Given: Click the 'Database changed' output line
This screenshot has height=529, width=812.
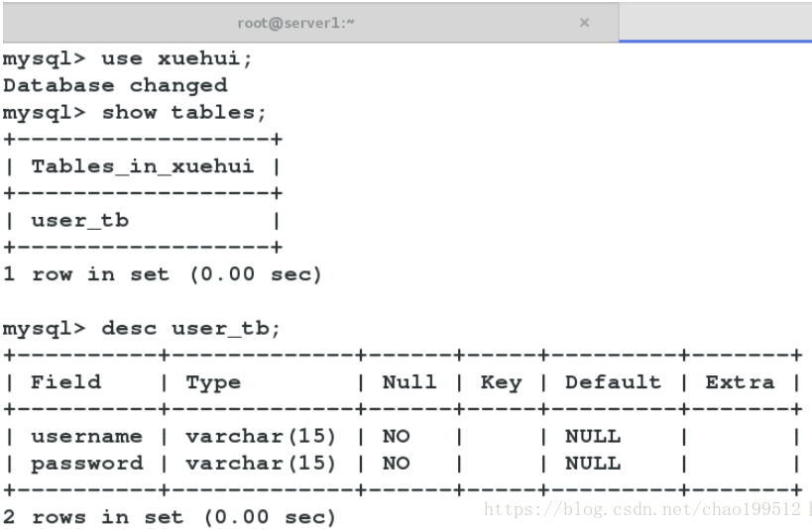Looking at the screenshot, I should point(115,85).
